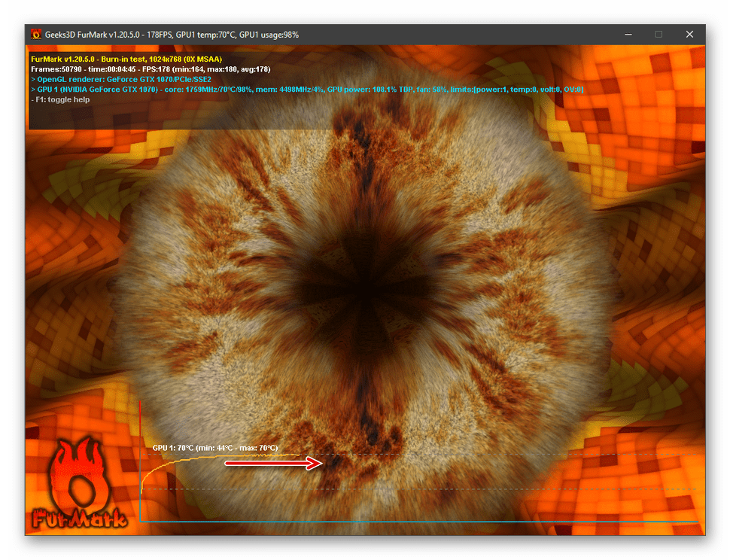Click the GPU 1 temperature graph label
The width and height of the screenshot is (730, 560).
click(x=214, y=448)
